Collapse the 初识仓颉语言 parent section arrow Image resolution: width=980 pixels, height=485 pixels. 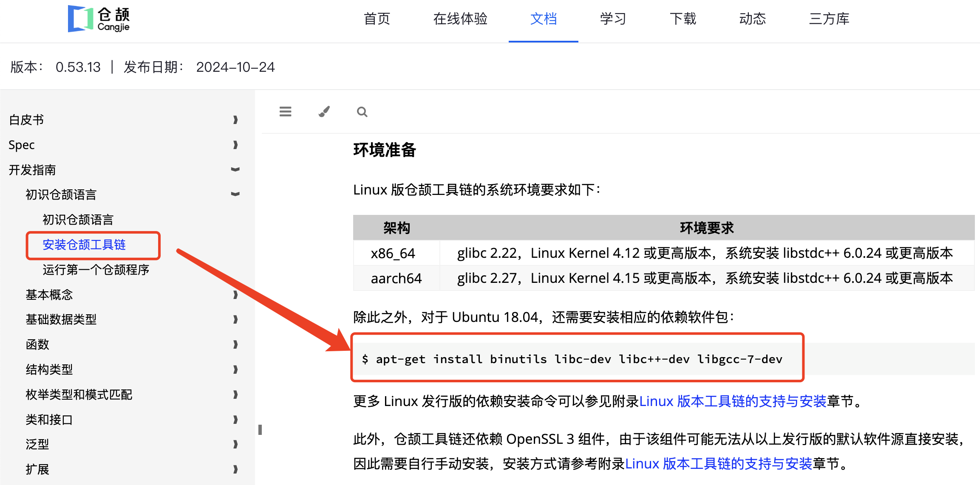coord(235,194)
